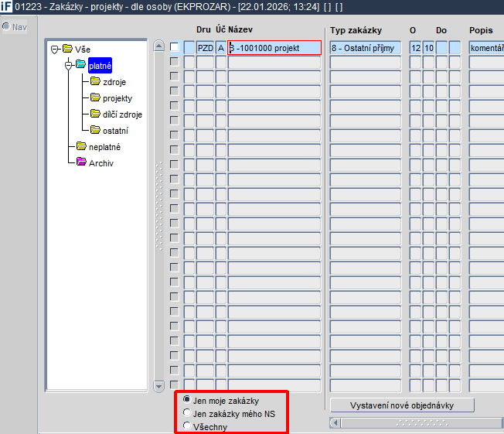Click the iF application logo icon
The image size is (504, 434).
click(6, 6)
